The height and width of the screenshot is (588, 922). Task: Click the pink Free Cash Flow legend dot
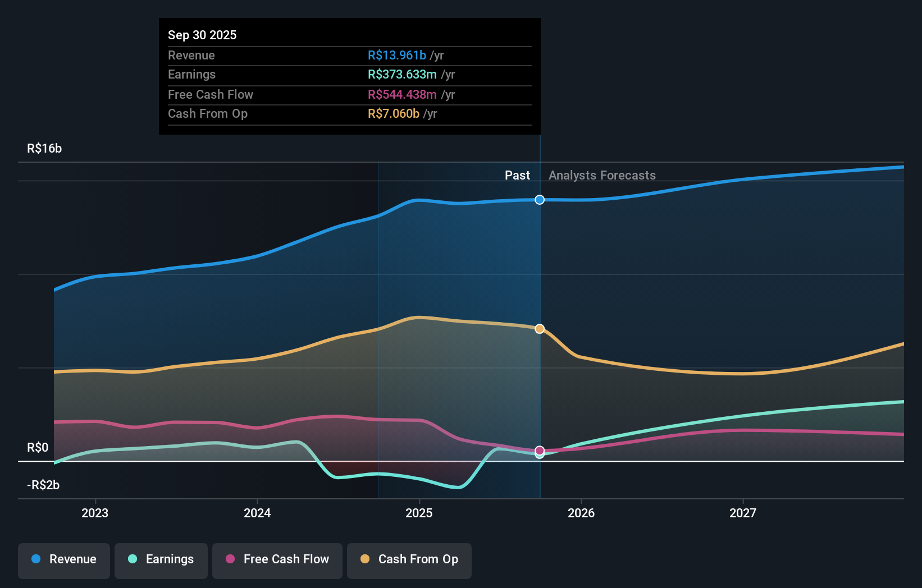[x=229, y=559]
